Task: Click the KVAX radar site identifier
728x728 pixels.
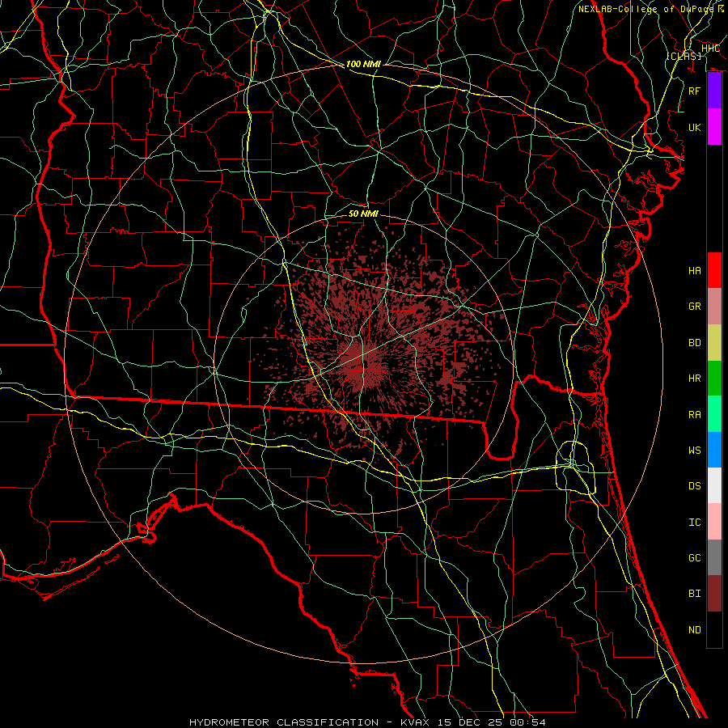Action: [417, 722]
